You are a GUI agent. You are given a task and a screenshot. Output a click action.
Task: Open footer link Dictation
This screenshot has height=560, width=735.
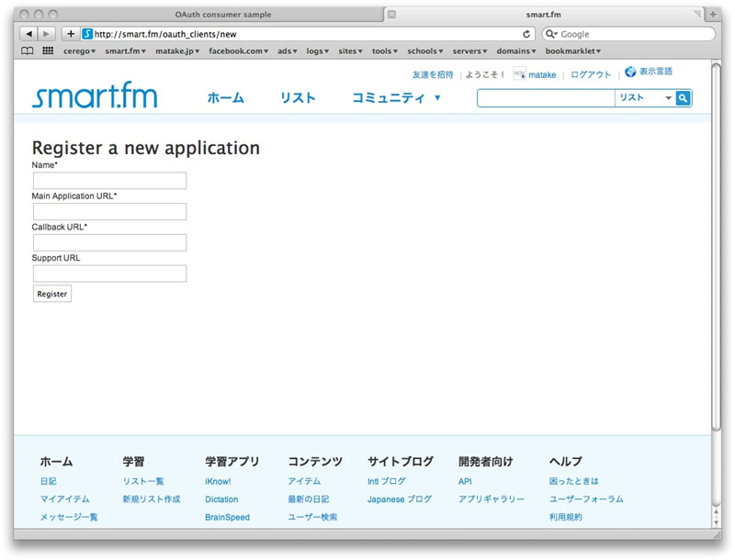221,499
